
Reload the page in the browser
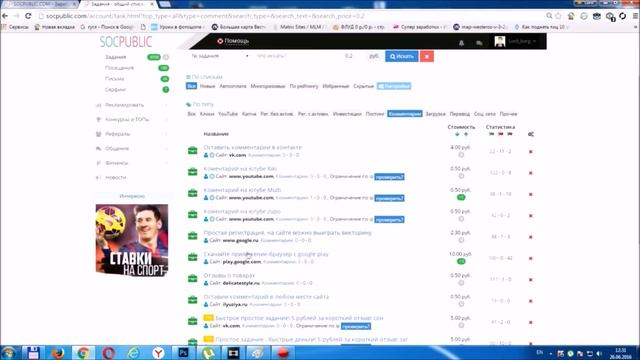point(28,16)
